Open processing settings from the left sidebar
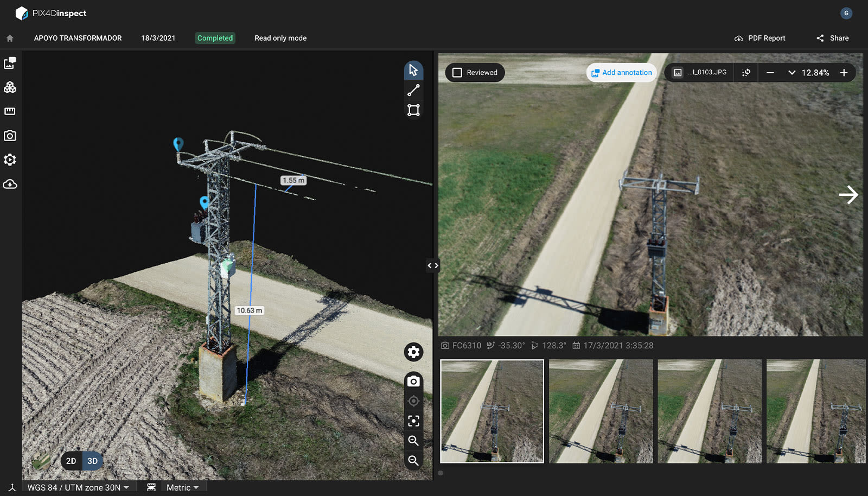The width and height of the screenshot is (868, 496). click(10, 160)
